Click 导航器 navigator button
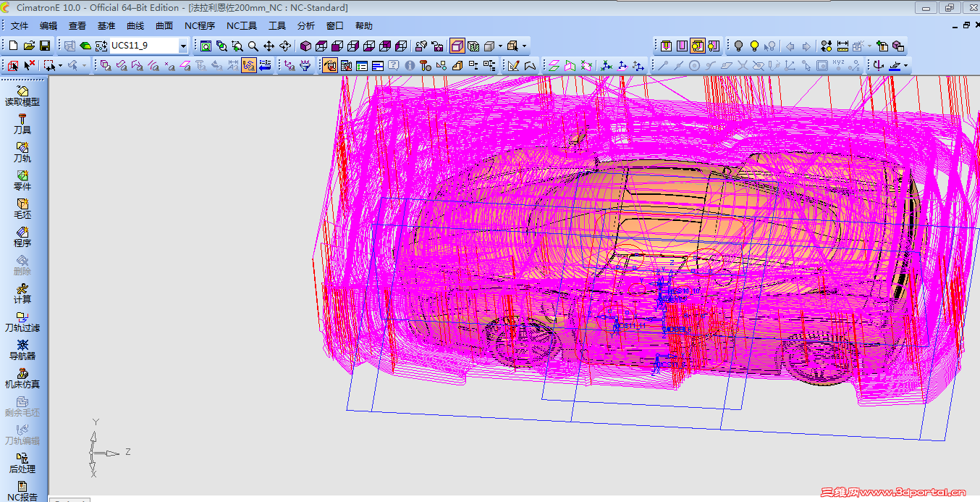Image resolution: width=980 pixels, height=502 pixels. [22, 350]
